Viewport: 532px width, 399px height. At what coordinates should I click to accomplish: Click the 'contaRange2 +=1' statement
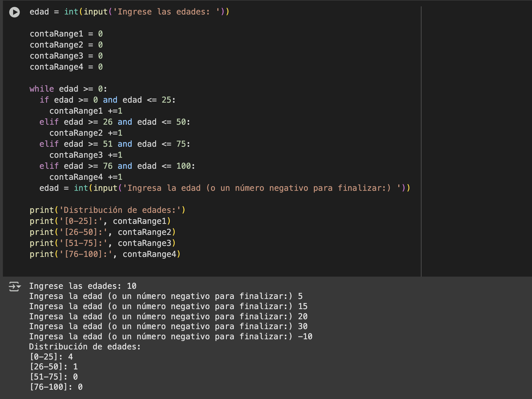86,133
